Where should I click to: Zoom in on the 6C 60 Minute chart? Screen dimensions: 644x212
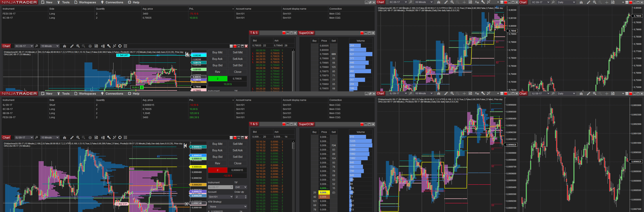(x=452, y=2)
